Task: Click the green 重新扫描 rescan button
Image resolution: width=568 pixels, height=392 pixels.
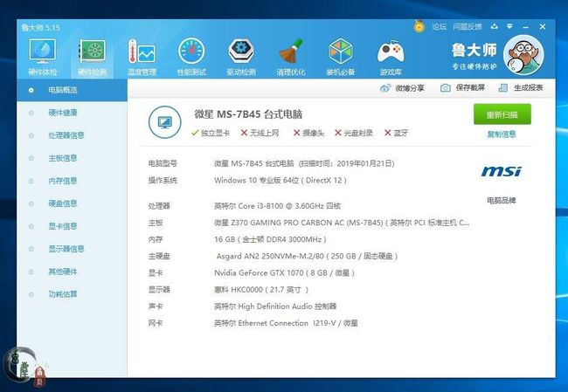Action: (x=502, y=114)
